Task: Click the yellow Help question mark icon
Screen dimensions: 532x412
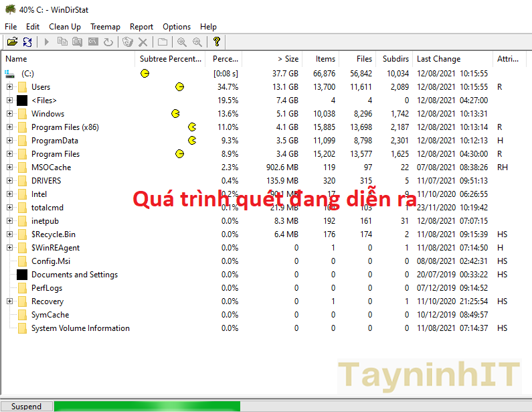Action: coord(216,42)
